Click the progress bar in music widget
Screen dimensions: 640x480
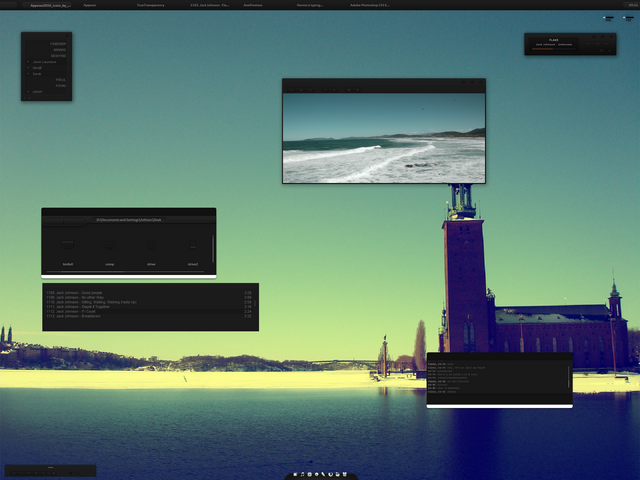[555, 49]
